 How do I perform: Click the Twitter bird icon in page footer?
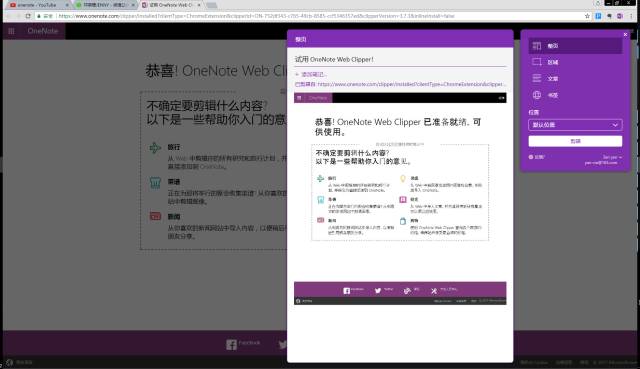coord(282,345)
